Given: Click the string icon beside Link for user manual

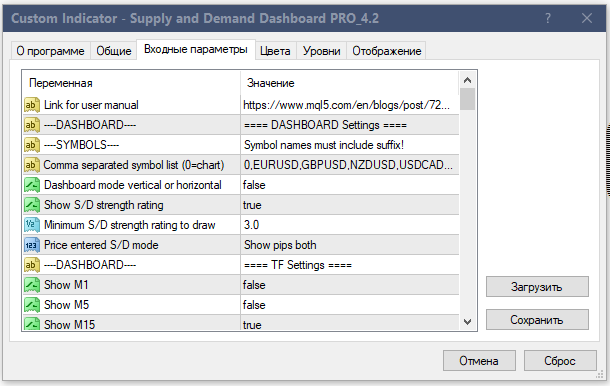Looking at the screenshot, I should pos(32,105).
